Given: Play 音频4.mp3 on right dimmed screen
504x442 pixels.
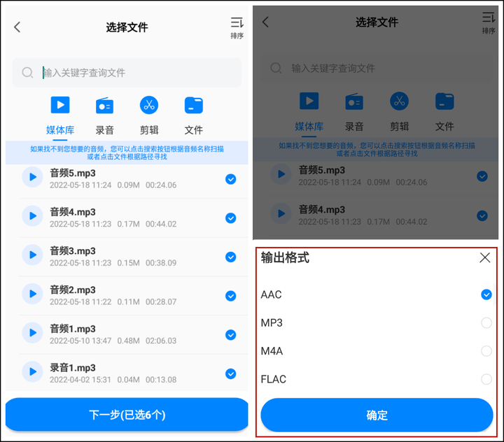Looking at the screenshot, I should (x=281, y=213).
